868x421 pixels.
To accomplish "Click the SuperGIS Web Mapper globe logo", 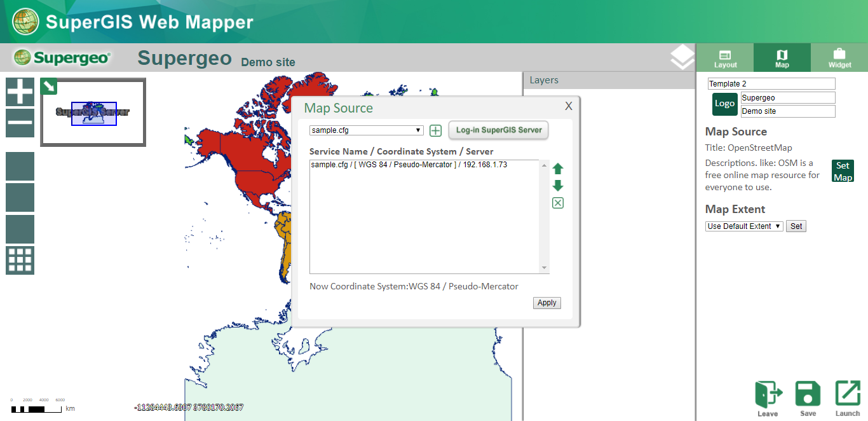I will [25, 22].
